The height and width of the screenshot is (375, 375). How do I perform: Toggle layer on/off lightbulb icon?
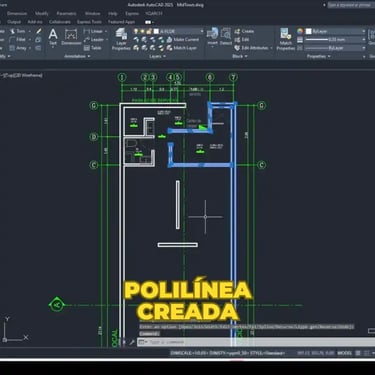136,31
